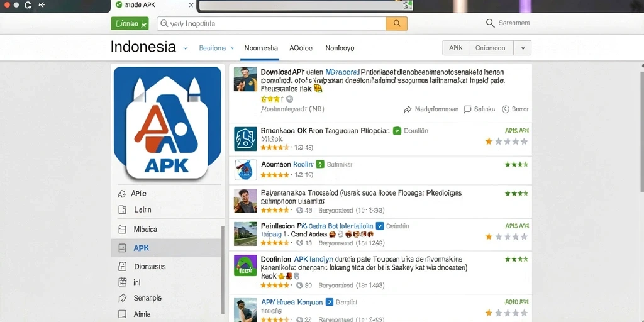Click the clock icon in Ralyentanakoa row
Viewport: 644px width, 322px height.
(299, 210)
